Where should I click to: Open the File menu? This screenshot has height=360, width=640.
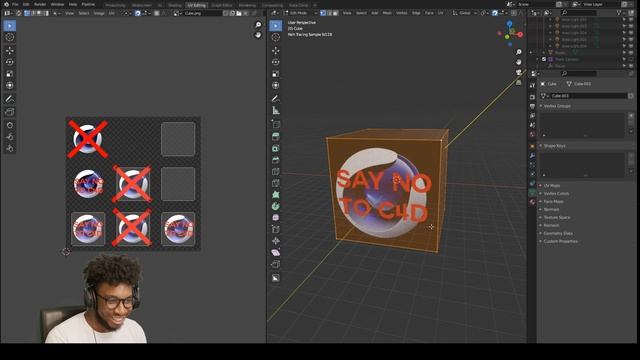click(x=15, y=4)
